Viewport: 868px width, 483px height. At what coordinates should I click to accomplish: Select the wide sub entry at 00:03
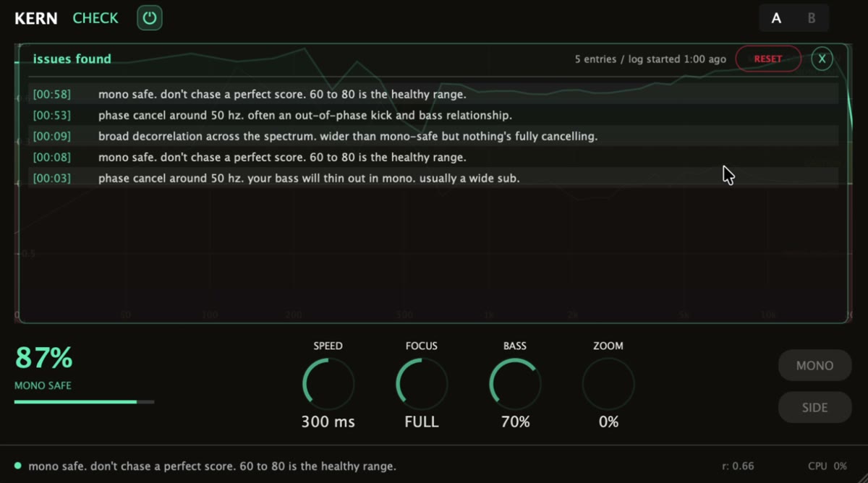tap(433, 178)
